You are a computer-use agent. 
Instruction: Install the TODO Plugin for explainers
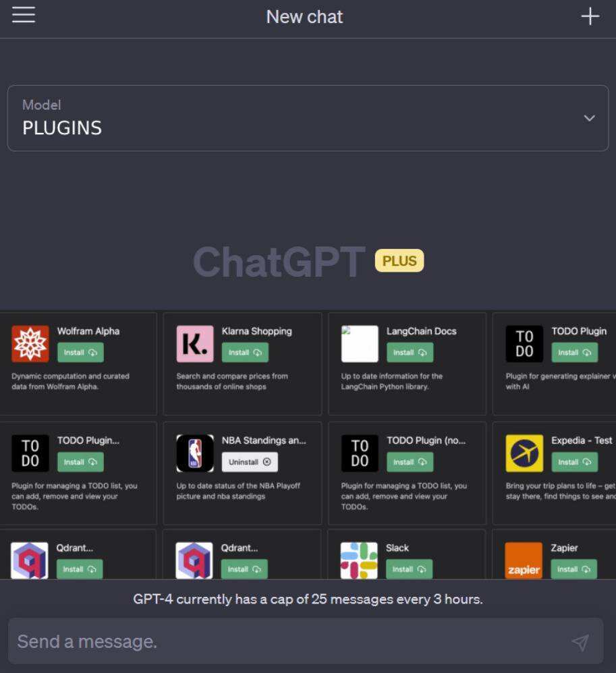click(x=574, y=353)
